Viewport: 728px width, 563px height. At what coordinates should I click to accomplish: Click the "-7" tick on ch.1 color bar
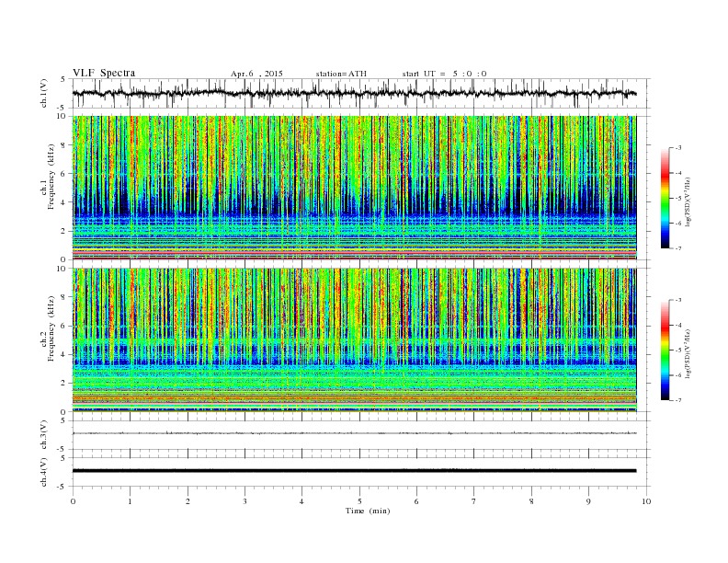click(677, 248)
